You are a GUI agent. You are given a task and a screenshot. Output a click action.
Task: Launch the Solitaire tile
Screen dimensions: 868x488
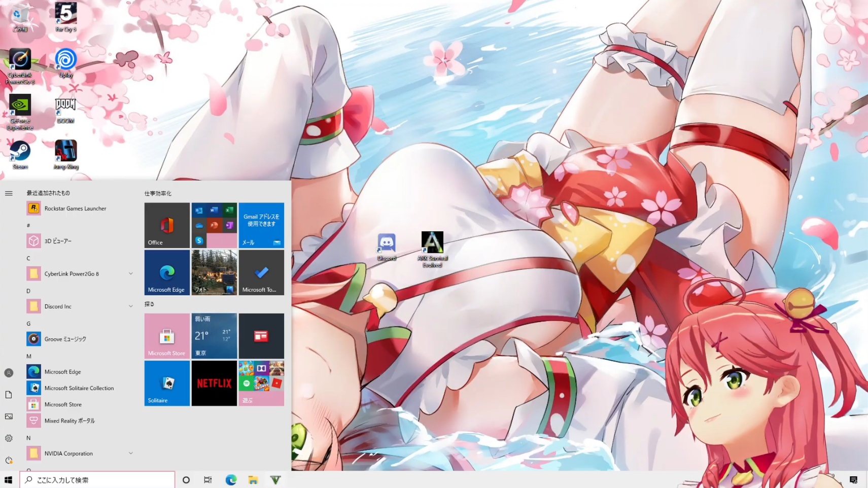click(x=167, y=383)
